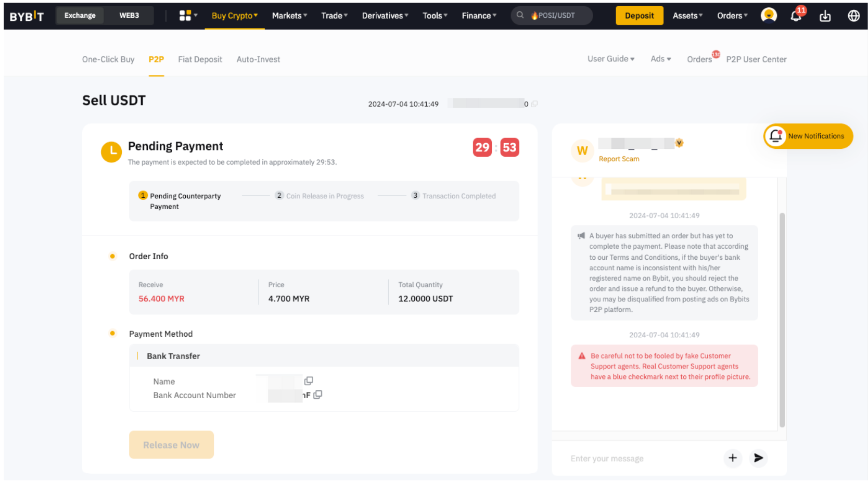Click the chat message input field
Screen dimensions: 868x483
pos(640,459)
